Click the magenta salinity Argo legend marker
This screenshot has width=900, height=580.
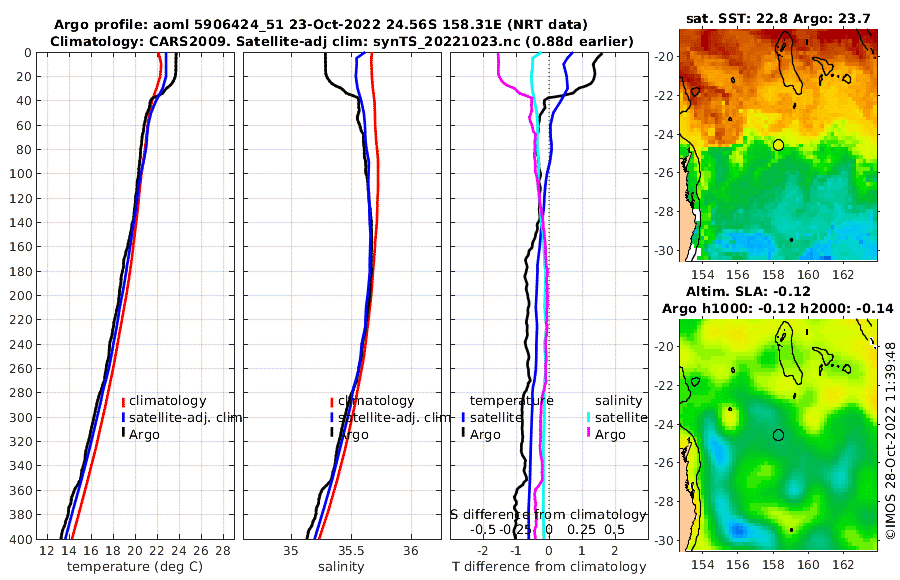pyautogui.click(x=588, y=434)
